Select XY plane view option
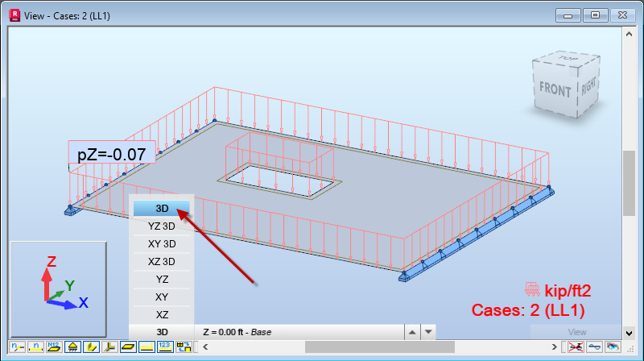The height and width of the screenshot is (361, 644). (162, 297)
